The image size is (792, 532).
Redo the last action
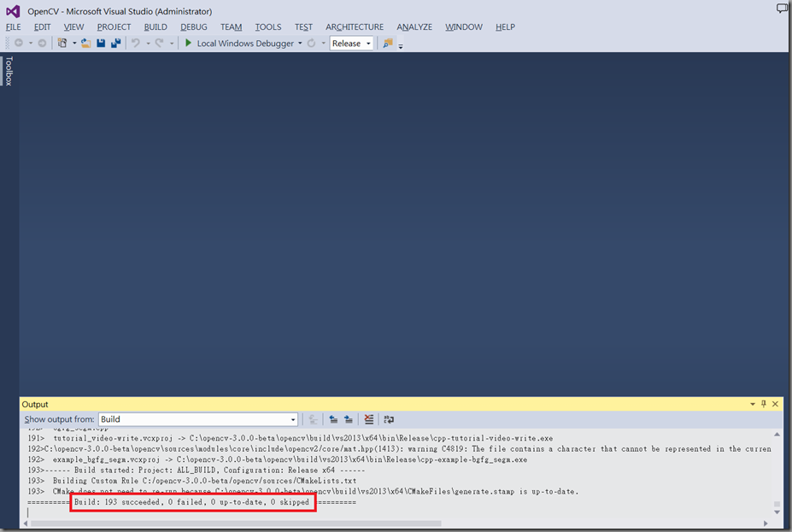[160, 43]
